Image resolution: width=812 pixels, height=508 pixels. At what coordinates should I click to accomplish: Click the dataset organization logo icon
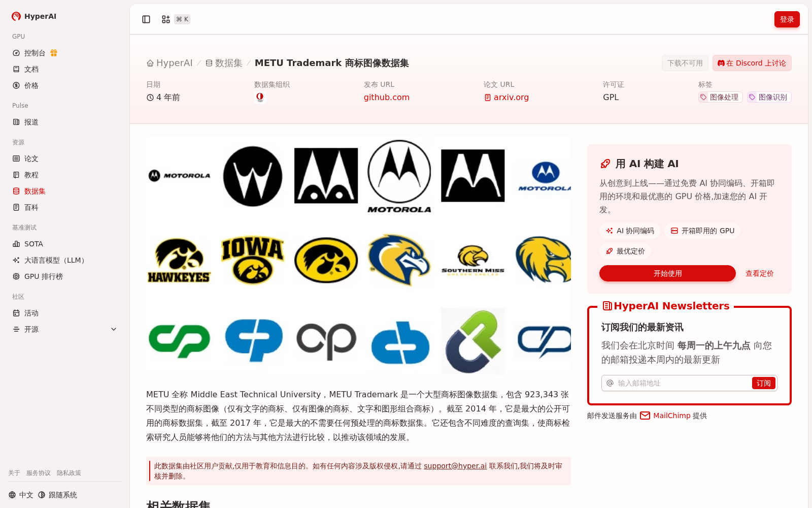click(x=260, y=97)
